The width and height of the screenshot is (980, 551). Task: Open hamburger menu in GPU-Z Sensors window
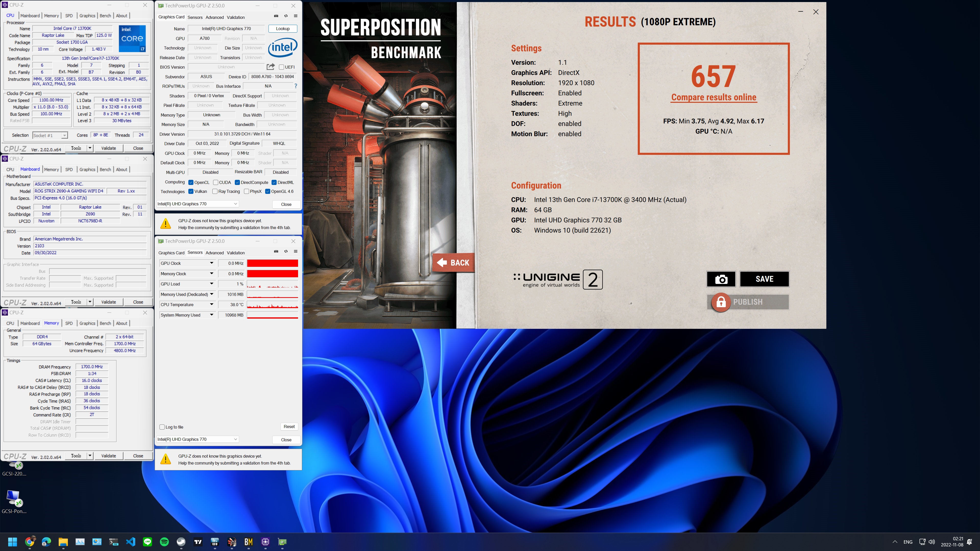coord(296,251)
